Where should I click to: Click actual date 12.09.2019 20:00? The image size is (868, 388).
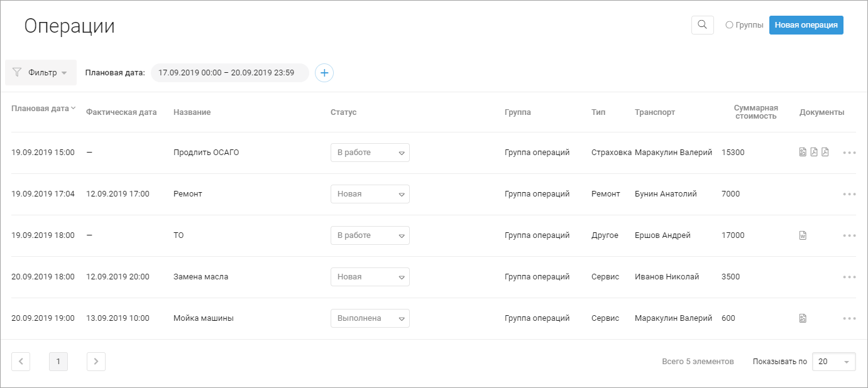pos(118,277)
